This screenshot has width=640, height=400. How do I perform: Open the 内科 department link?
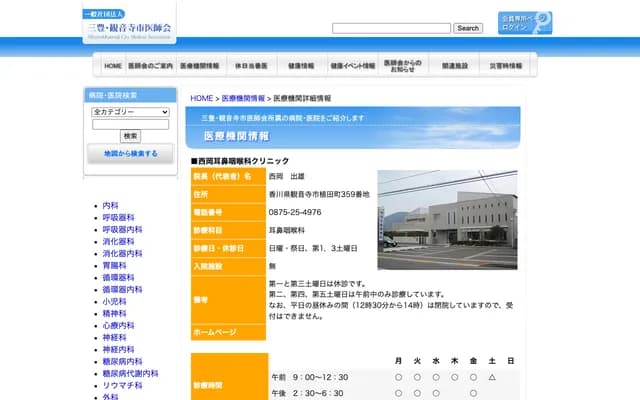pos(110,205)
